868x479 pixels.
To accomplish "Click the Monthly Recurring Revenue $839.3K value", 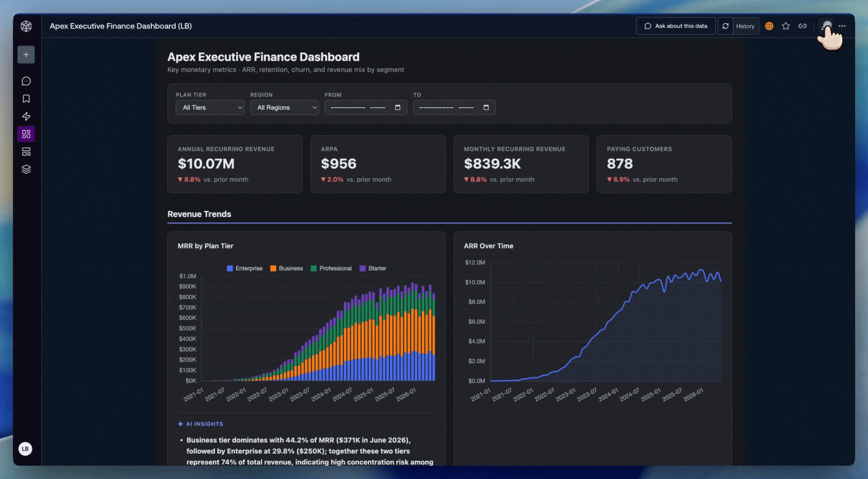I will (493, 164).
